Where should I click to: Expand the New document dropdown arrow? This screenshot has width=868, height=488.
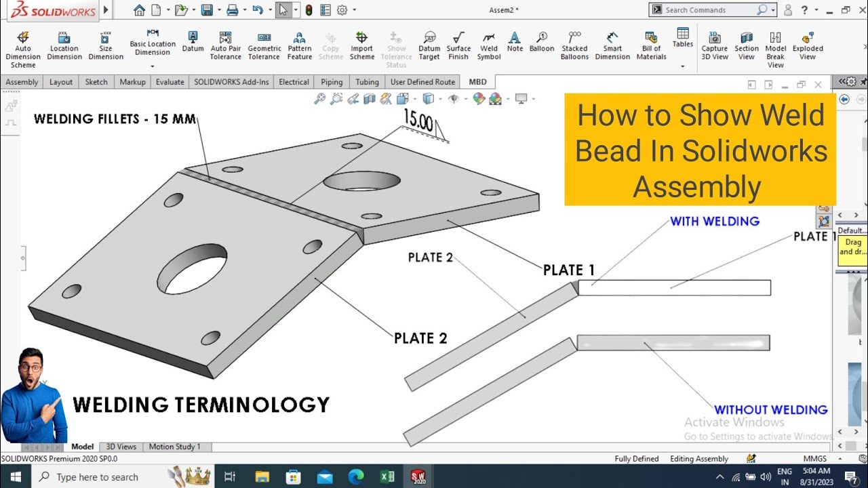tap(167, 10)
